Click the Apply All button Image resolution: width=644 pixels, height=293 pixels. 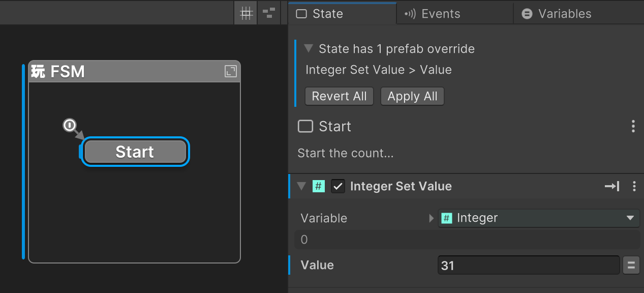[412, 96]
